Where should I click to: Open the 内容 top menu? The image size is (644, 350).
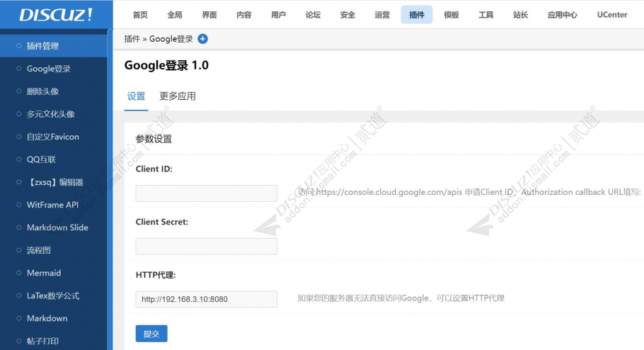tap(243, 15)
